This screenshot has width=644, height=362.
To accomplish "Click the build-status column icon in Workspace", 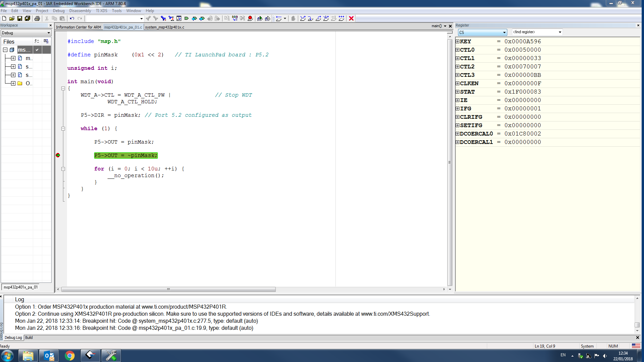I will click(46, 41).
